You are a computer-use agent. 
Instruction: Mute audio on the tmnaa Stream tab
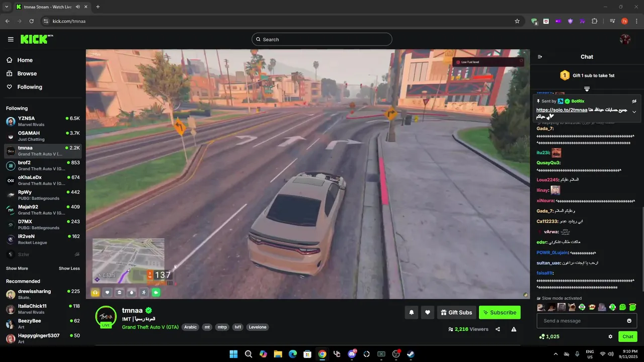click(x=77, y=7)
